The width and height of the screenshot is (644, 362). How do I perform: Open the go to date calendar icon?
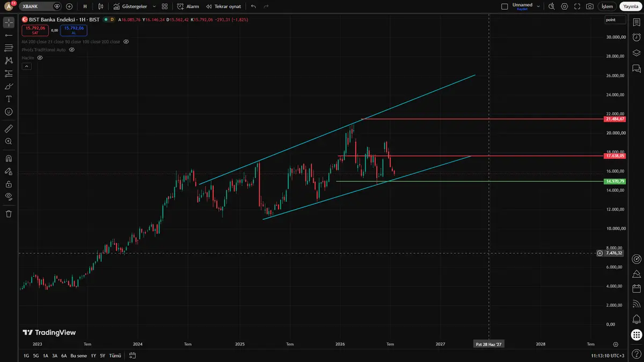(x=133, y=356)
